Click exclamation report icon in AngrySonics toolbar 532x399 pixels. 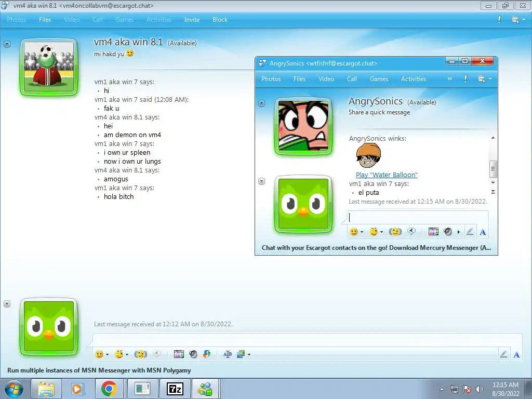(x=465, y=78)
